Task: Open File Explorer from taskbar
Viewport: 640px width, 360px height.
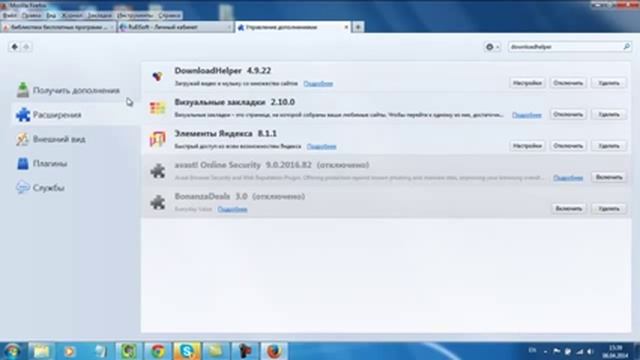Action: pos(41,351)
